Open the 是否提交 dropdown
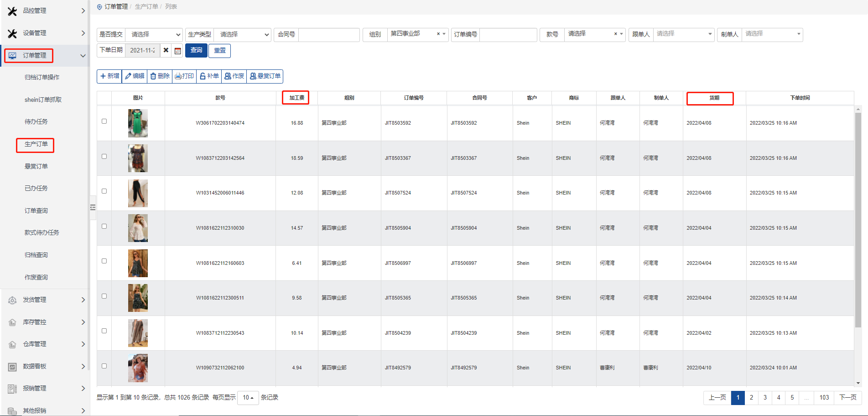Viewport: 868px width, 416px height. [x=154, y=35]
